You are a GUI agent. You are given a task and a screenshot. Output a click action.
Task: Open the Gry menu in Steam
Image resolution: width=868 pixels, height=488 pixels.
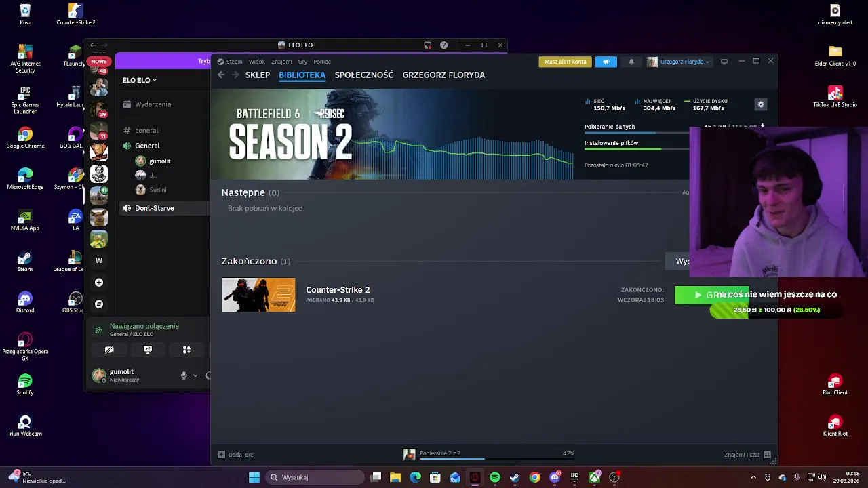click(x=302, y=62)
